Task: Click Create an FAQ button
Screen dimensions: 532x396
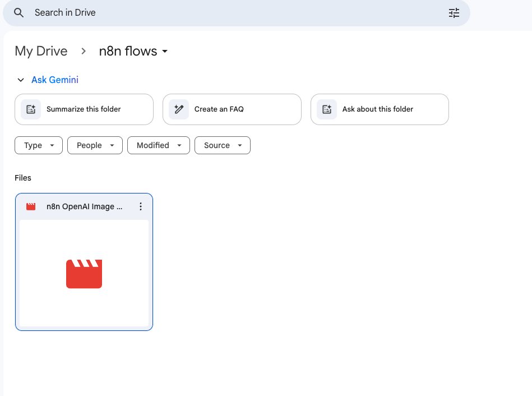Action: point(232,109)
